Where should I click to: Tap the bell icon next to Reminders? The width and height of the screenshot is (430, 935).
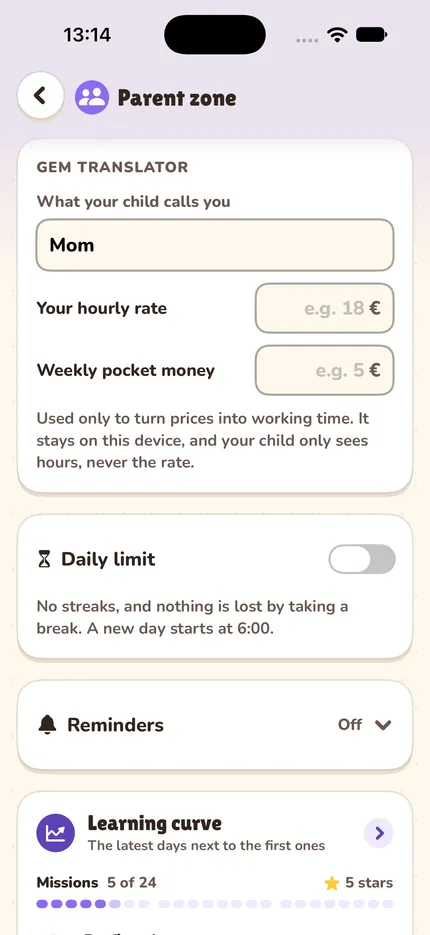pyautogui.click(x=47, y=725)
